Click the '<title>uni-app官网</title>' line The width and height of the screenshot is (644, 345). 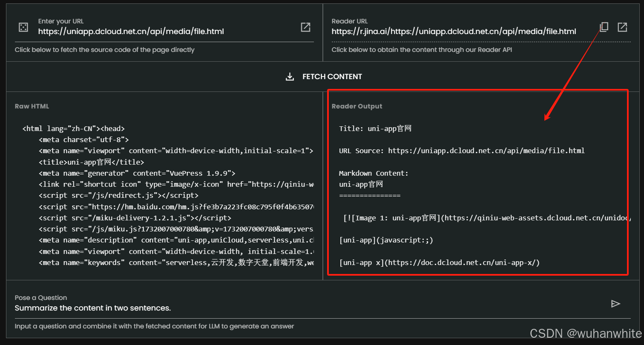pyautogui.click(x=92, y=162)
